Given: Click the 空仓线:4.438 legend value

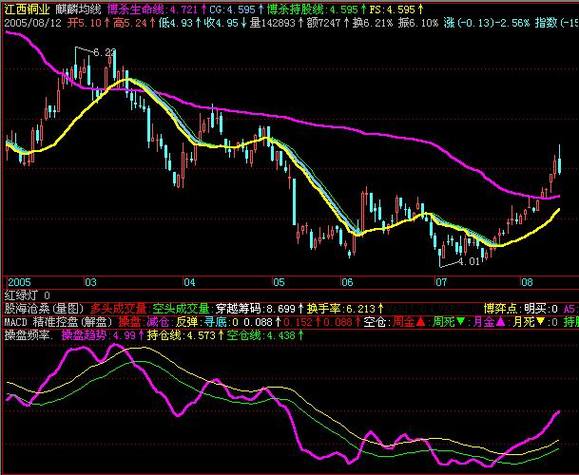Looking at the screenshot, I should (x=264, y=335).
